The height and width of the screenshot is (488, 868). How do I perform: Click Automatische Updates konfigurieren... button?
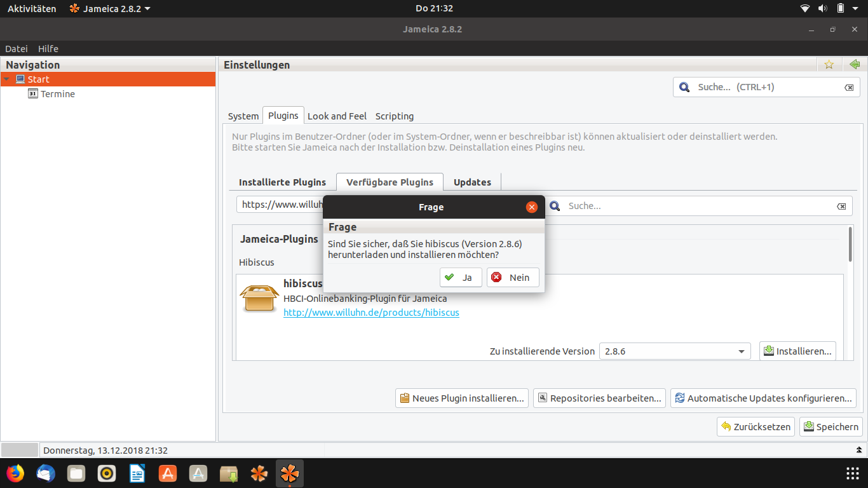point(763,398)
